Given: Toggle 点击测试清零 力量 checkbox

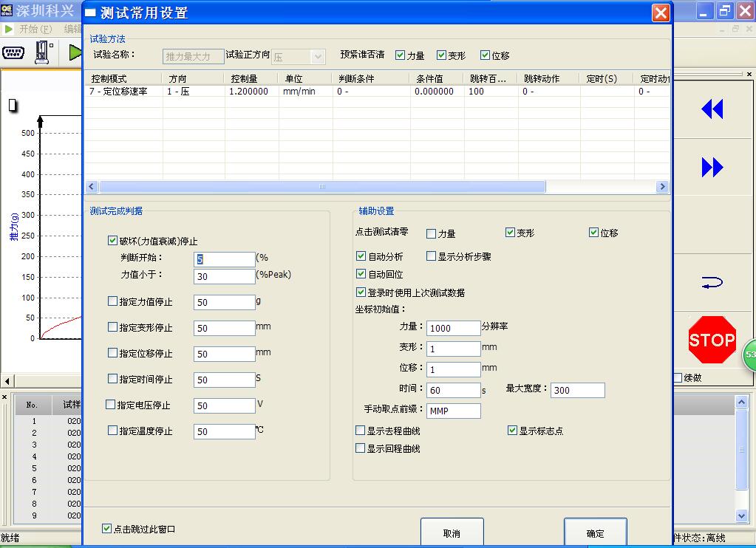Looking at the screenshot, I should [x=431, y=234].
